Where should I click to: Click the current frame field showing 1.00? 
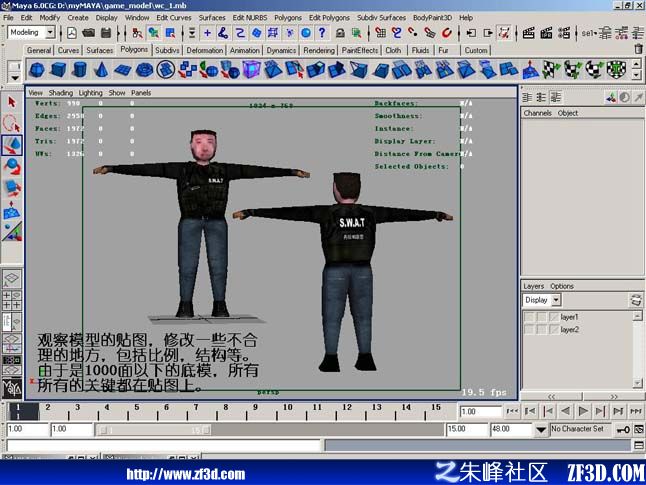tap(481, 412)
